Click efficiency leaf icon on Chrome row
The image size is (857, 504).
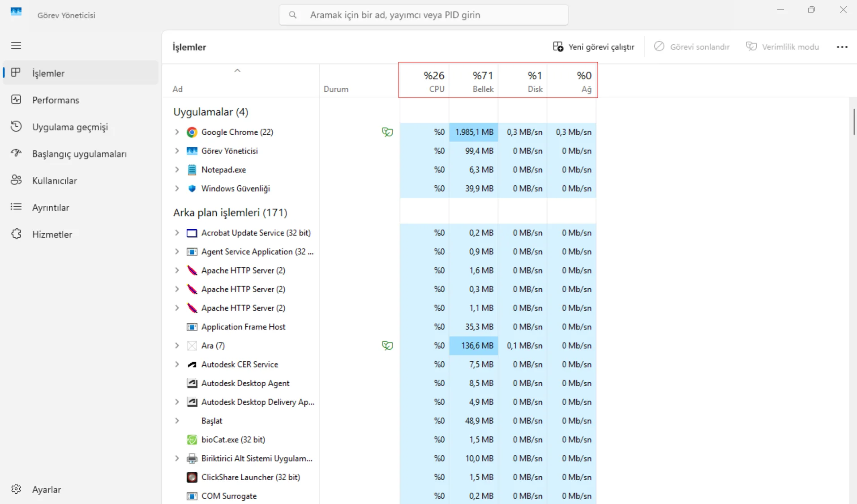pos(387,132)
